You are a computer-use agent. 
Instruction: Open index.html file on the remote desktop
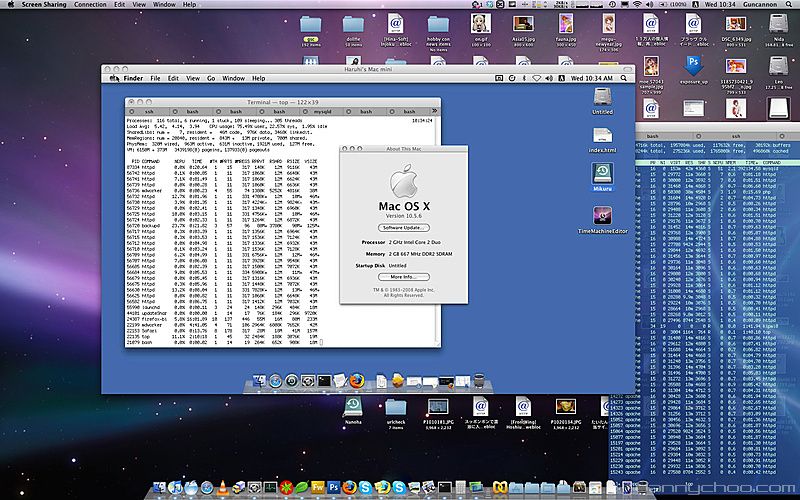pos(602,134)
